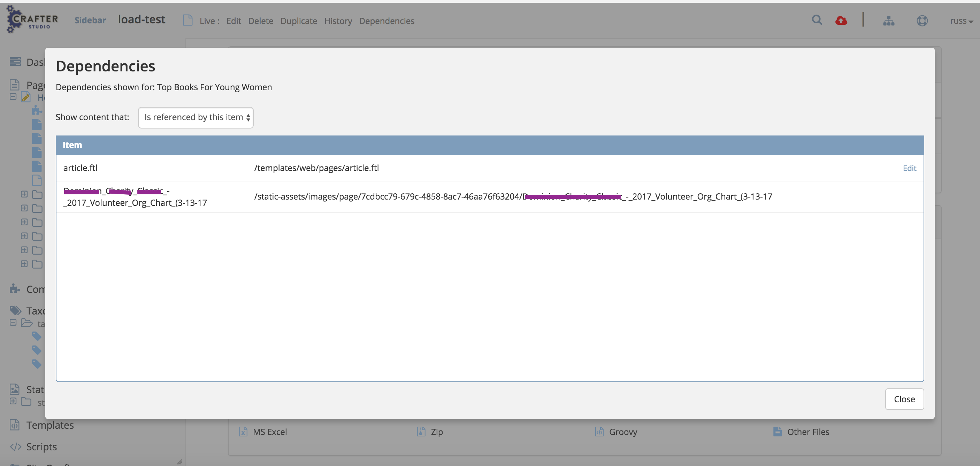
Task: Select the Templates code icon in sidebar
Action: [x=14, y=425]
